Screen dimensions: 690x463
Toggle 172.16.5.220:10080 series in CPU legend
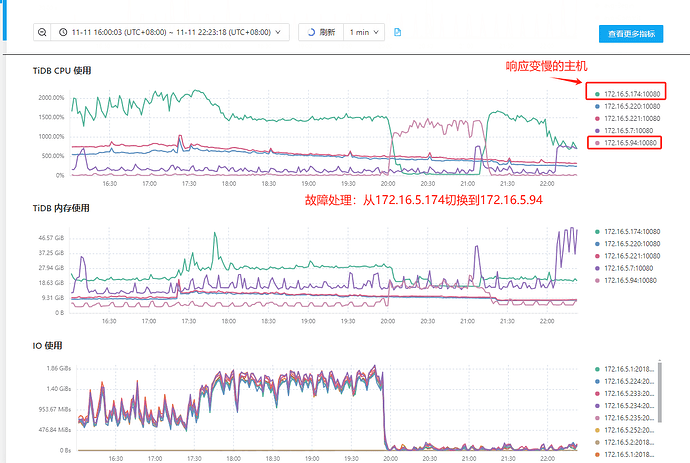(x=628, y=106)
